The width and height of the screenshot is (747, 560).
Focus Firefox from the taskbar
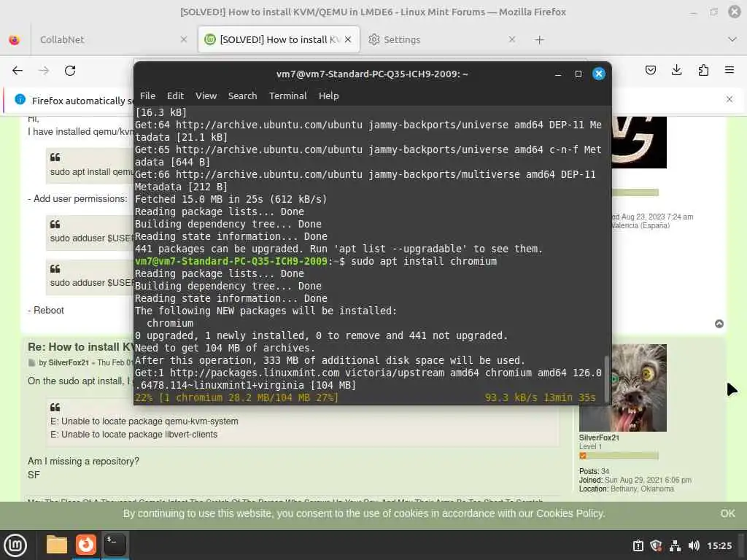point(86,545)
